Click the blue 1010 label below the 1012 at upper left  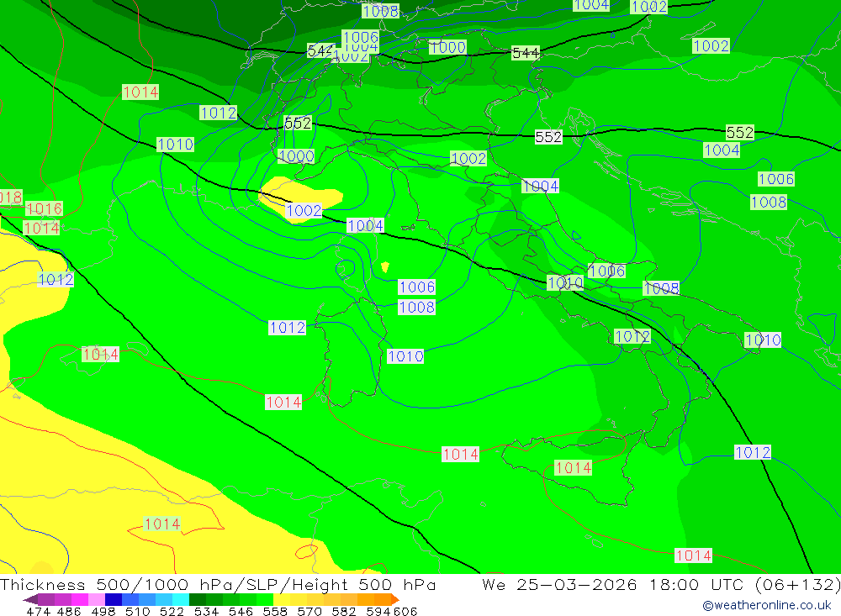pyautogui.click(x=176, y=145)
